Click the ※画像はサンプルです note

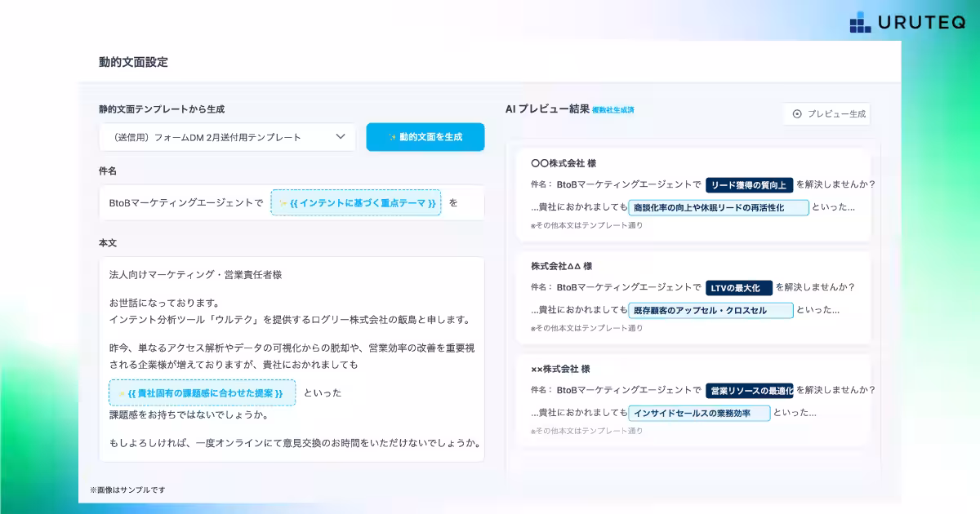[x=127, y=490]
